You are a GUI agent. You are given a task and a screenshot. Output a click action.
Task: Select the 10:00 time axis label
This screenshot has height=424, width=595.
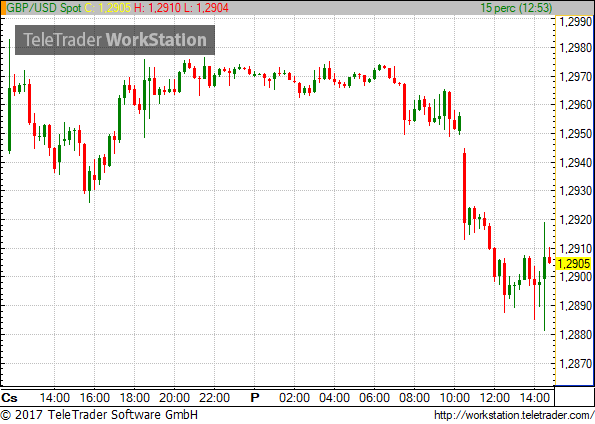click(x=455, y=398)
